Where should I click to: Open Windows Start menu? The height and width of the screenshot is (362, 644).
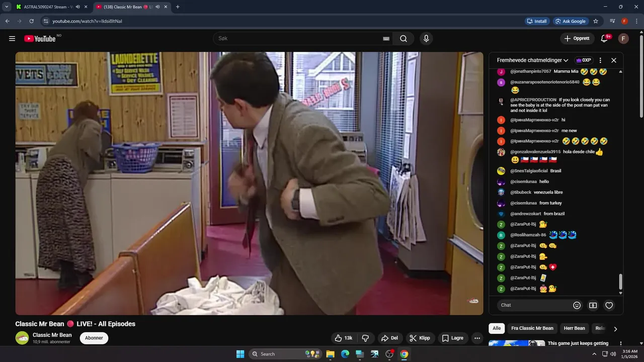pos(240,354)
